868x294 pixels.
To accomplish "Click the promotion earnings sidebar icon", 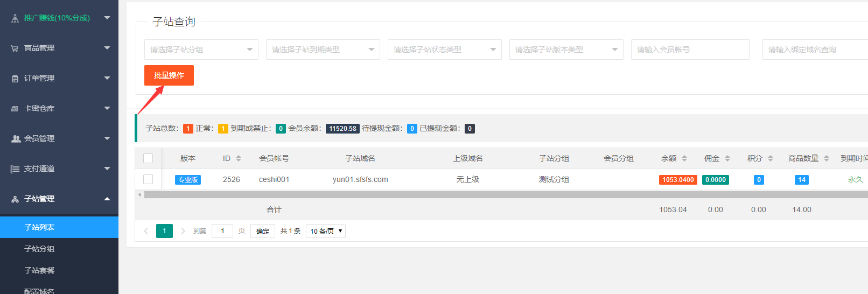I will click(x=15, y=18).
